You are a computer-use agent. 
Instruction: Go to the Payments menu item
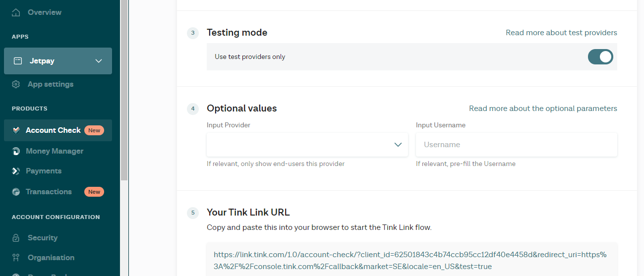point(44,171)
